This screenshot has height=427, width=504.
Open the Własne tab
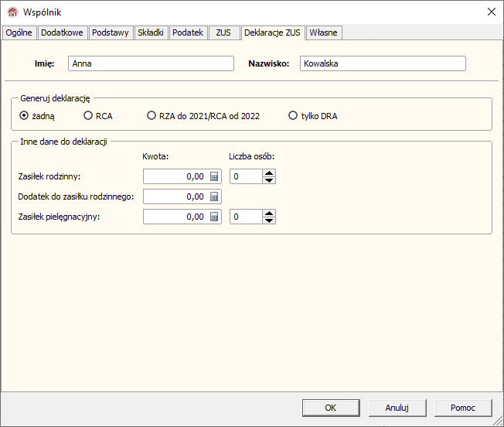[x=323, y=32]
